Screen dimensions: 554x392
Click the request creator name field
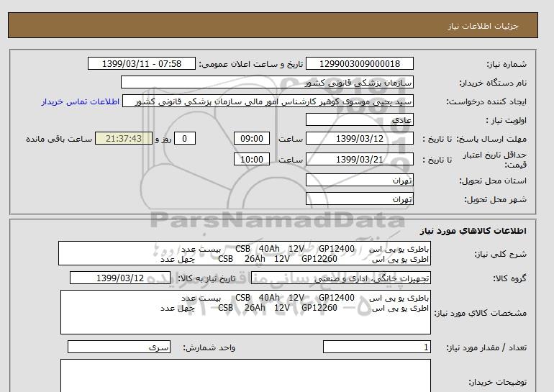268,101
